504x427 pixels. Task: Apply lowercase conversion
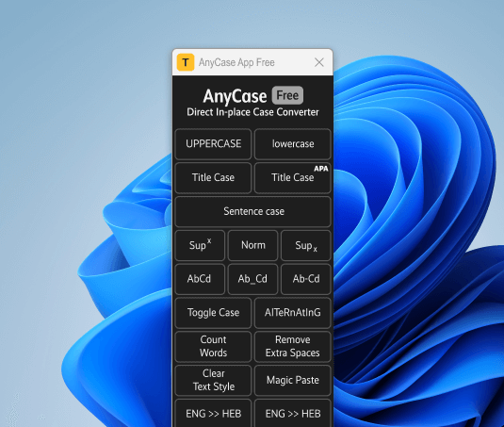click(x=292, y=144)
